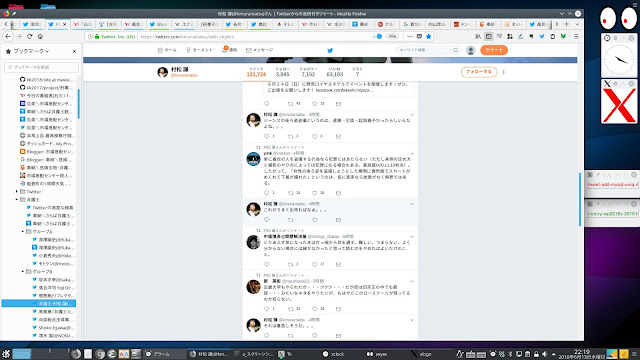Open the フォロワー 7,152 followers tab

308,72
